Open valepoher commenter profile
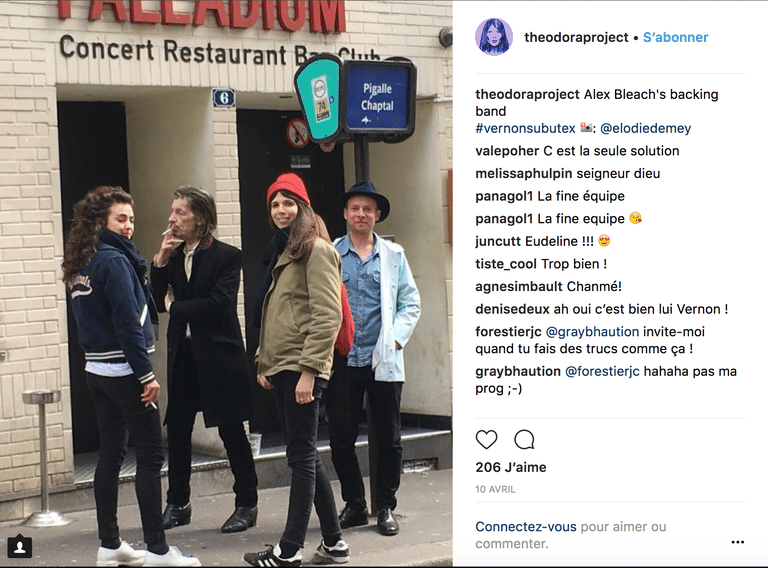This screenshot has height=568, width=768. coord(507,151)
